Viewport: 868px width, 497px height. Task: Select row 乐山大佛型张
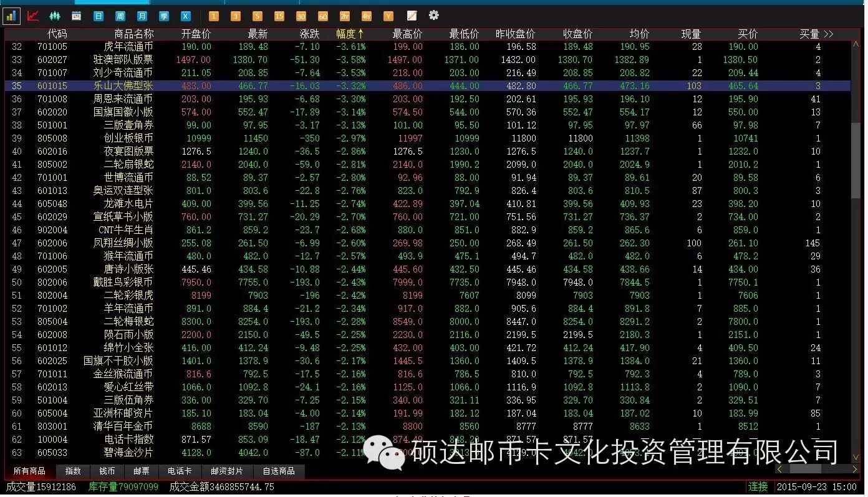pyautogui.click(x=428, y=86)
